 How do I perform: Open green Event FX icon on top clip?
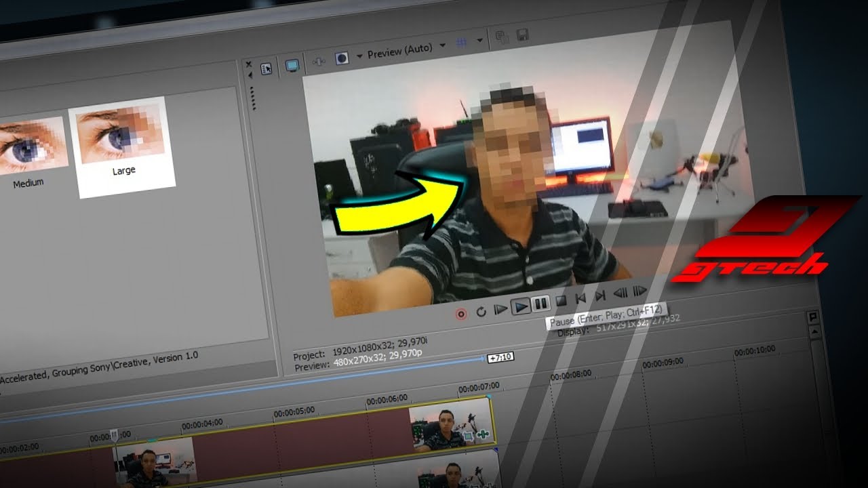pyautogui.click(x=483, y=434)
